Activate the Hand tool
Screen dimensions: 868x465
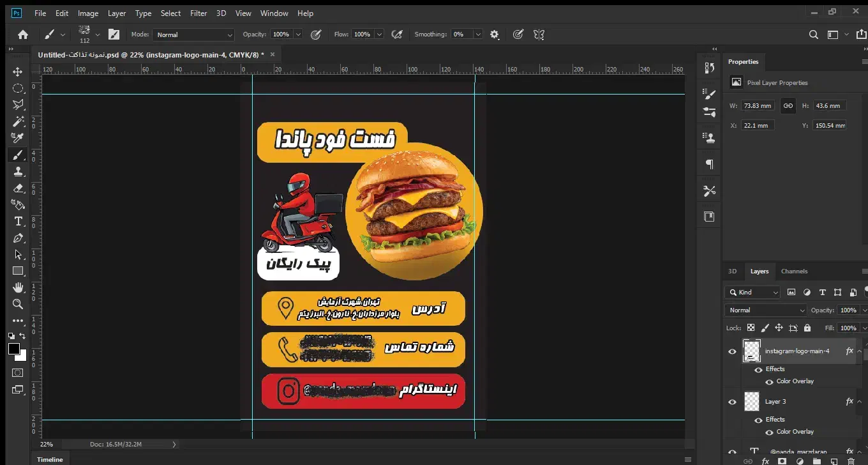[18, 287]
